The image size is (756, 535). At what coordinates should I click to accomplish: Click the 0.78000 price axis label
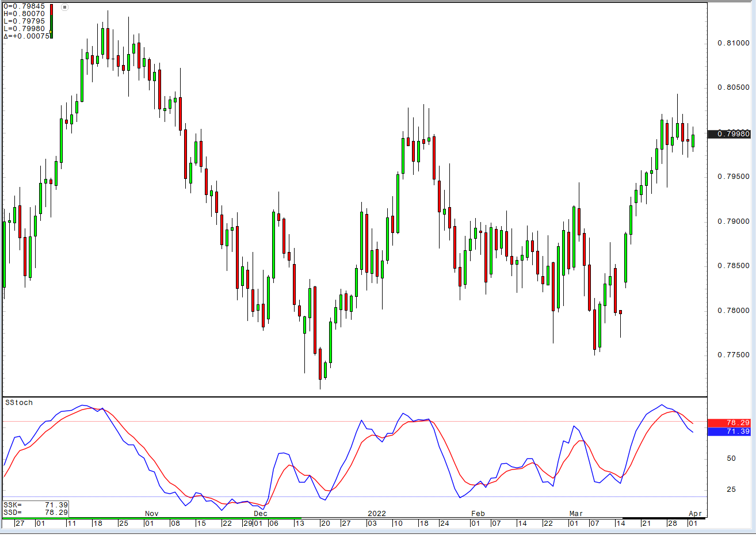pos(734,311)
